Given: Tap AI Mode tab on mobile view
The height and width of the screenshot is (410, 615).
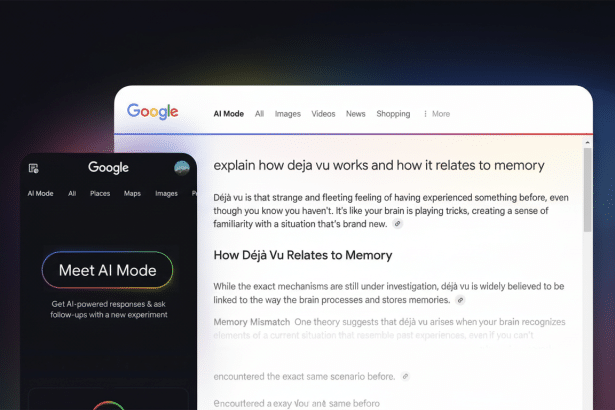Looking at the screenshot, I should pos(41,193).
